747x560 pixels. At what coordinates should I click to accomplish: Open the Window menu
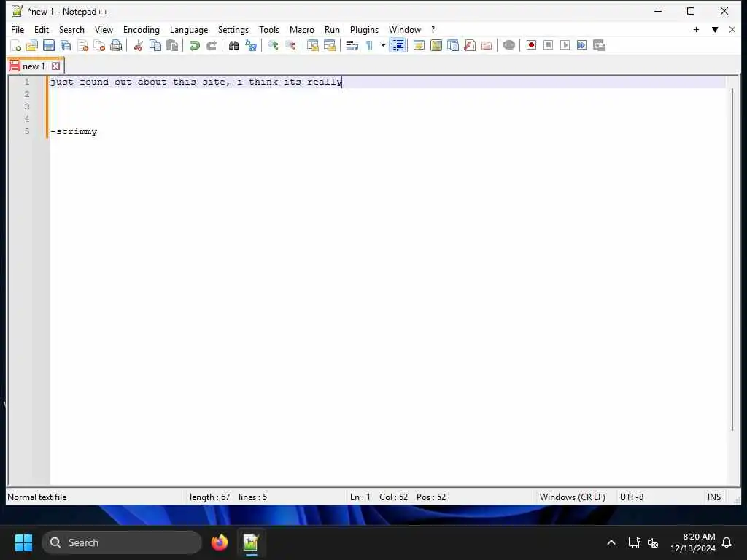coord(405,29)
